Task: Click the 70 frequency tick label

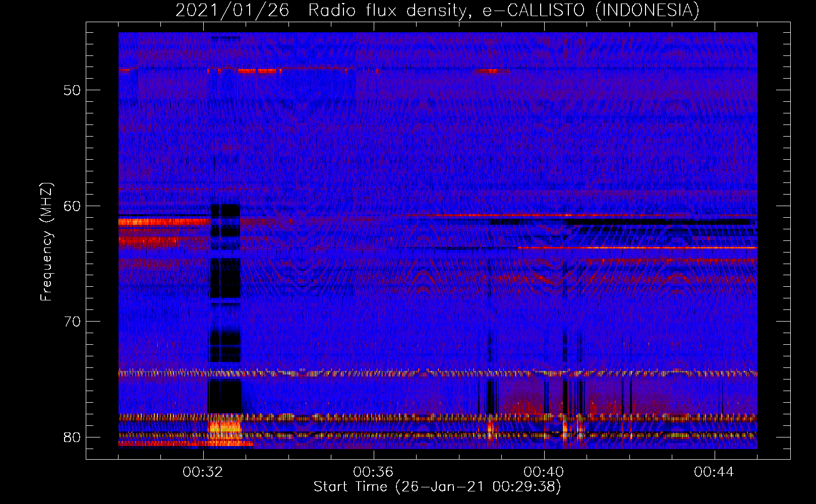Action: coord(72,322)
